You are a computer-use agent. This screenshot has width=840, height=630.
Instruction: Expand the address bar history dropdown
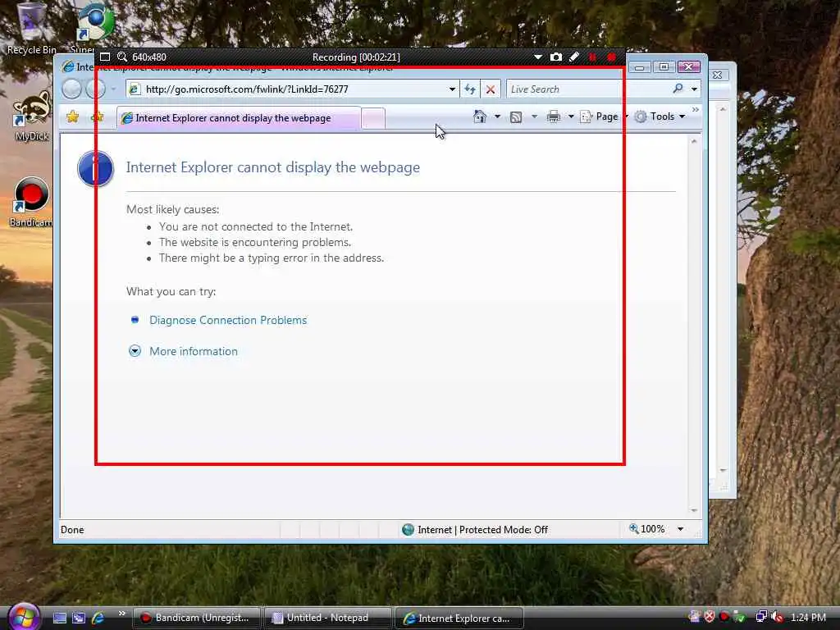tap(453, 89)
